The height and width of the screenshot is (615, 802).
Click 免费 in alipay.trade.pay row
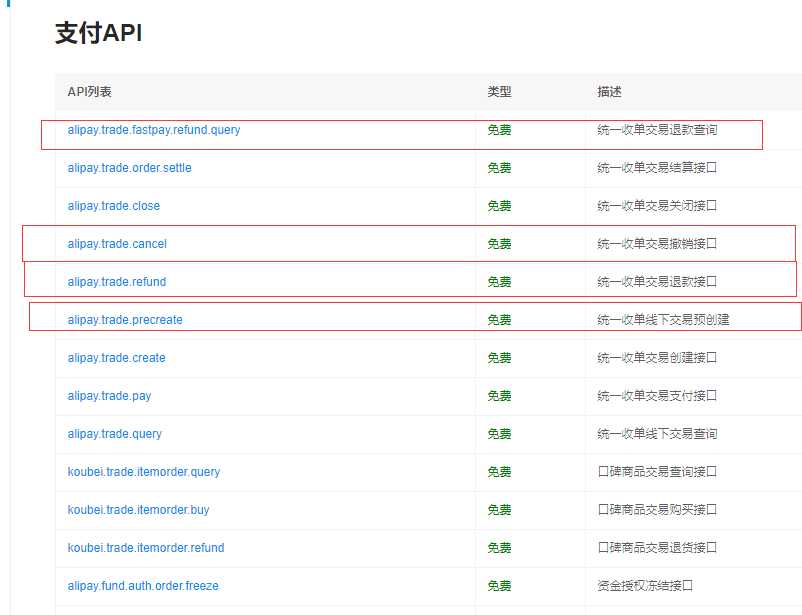point(499,396)
